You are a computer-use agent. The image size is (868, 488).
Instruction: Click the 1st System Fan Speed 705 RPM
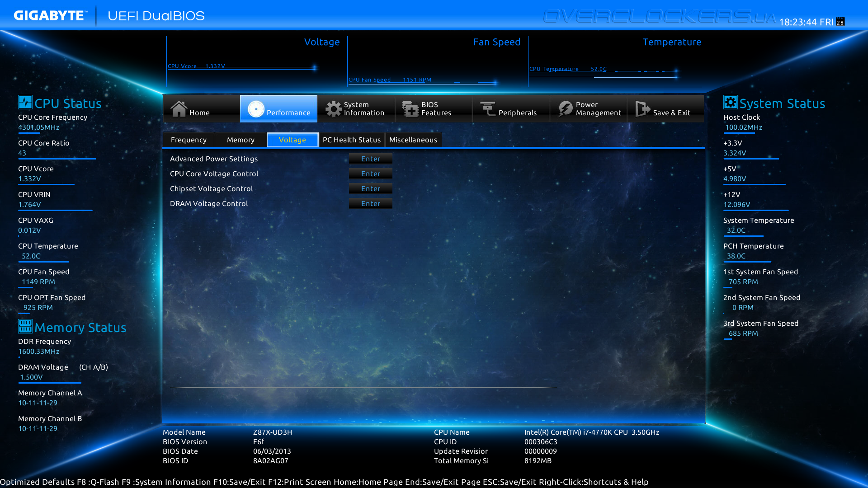[743, 282]
